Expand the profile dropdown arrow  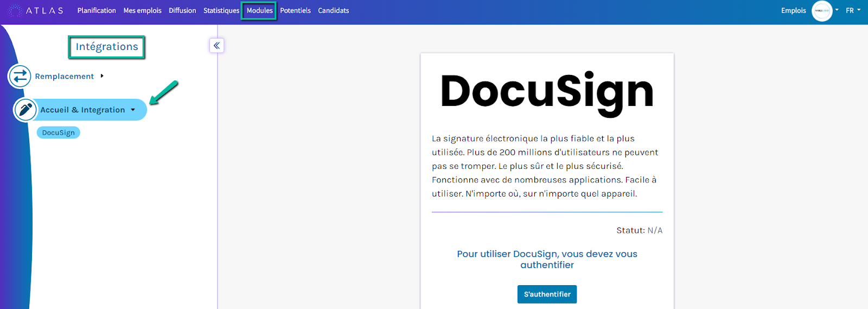pos(837,10)
